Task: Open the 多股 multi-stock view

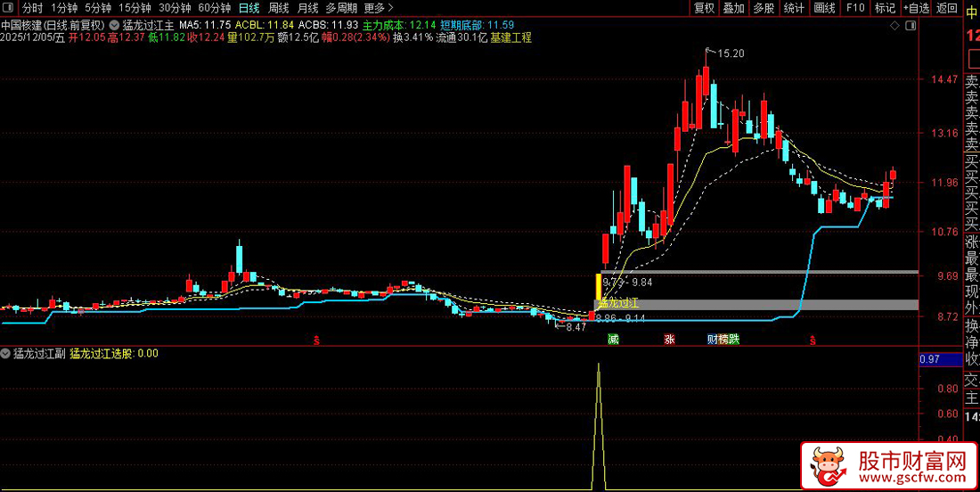Action: [x=764, y=8]
